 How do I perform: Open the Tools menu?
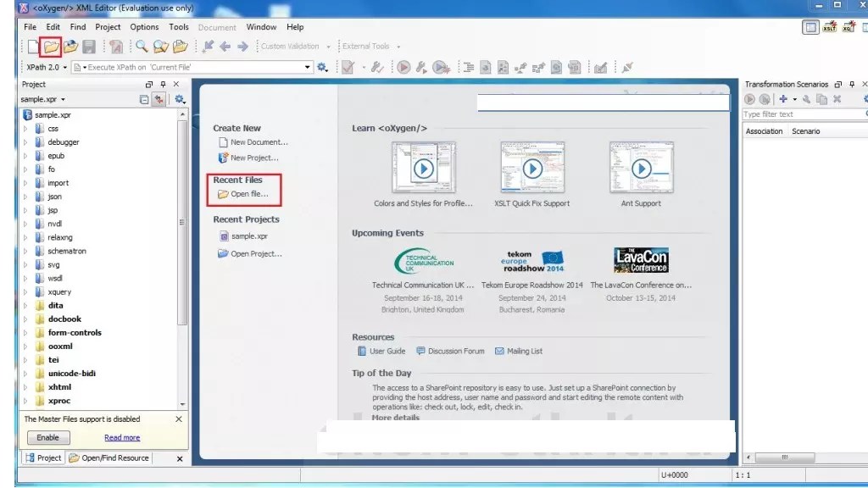pyautogui.click(x=178, y=26)
